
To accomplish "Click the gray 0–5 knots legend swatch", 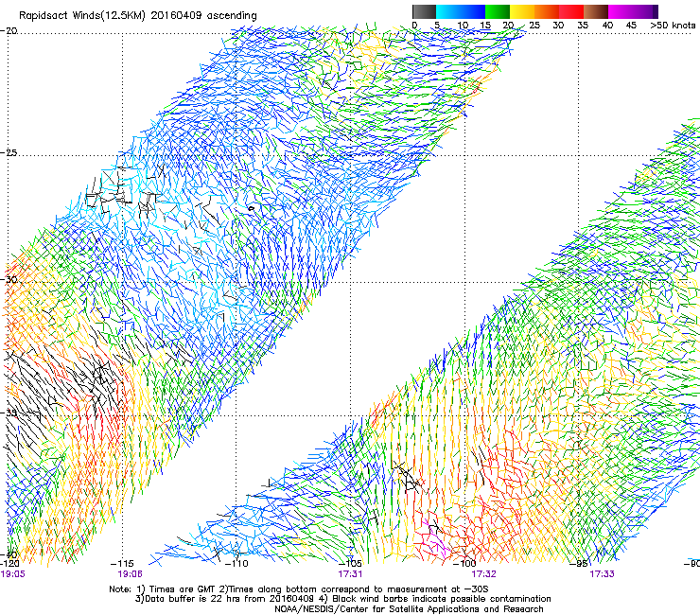I will pos(424,11).
